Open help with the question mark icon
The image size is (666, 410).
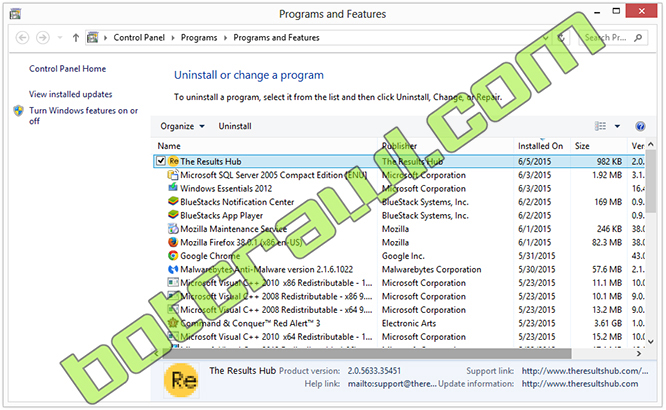(x=639, y=126)
